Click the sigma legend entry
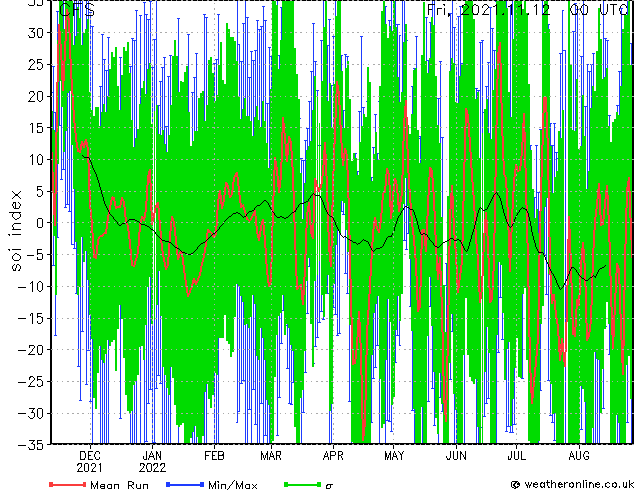 pyautogui.click(x=309, y=485)
